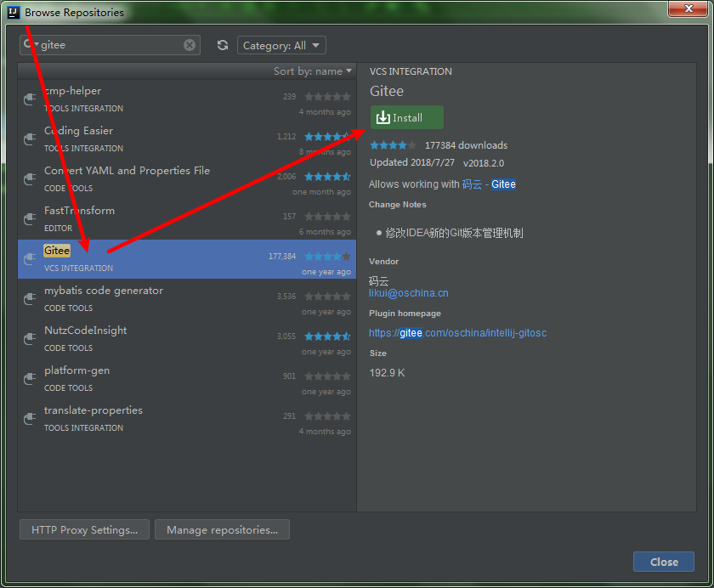Image resolution: width=714 pixels, height=588 pixels.
Task: Click the 177384 downloads text
Action: [x=466, y=145]
